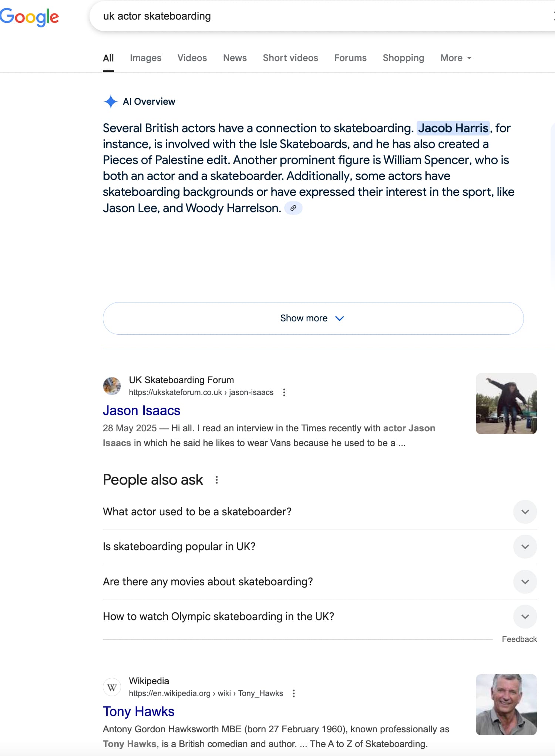Switch to the Images tab
This screenshot has height=756, width=555.
pyautogui.click(x=145, y=58)
